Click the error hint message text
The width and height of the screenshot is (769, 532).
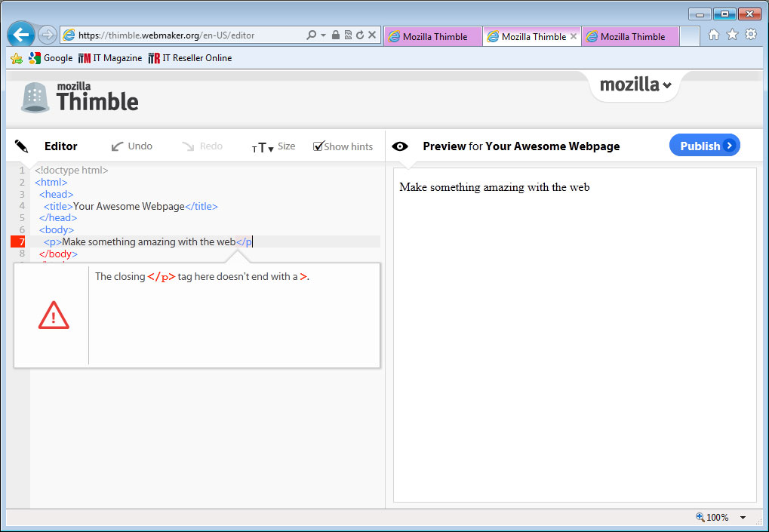(x=202, y=276)
